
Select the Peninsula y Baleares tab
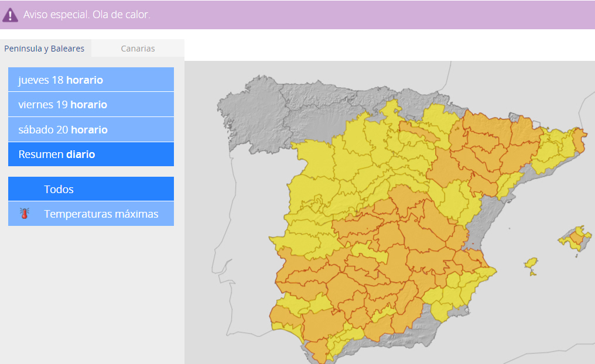click(45, 49)
